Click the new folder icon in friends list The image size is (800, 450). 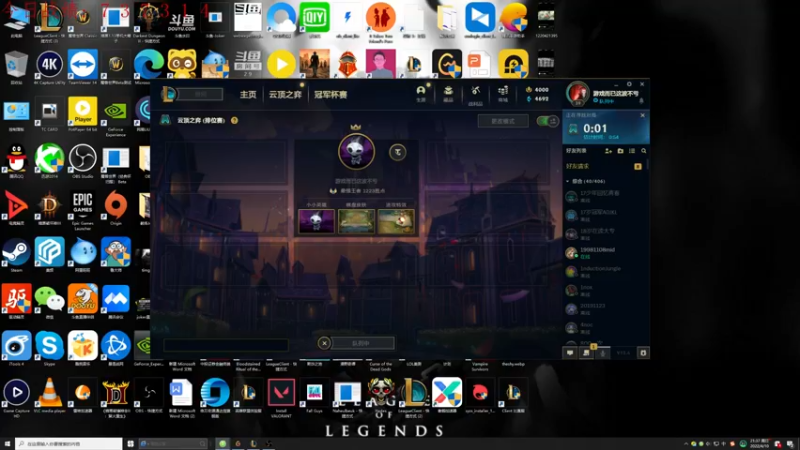pos(620,151)
